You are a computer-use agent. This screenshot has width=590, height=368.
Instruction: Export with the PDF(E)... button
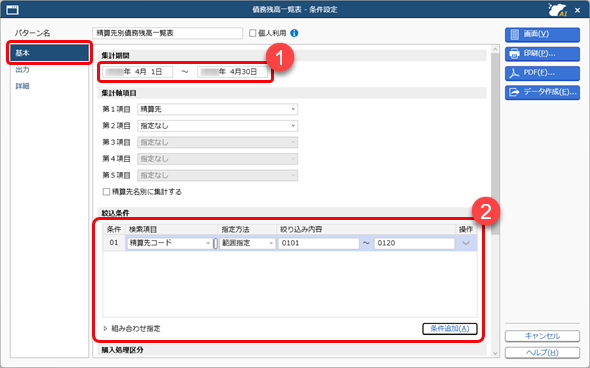click(542, 73)
